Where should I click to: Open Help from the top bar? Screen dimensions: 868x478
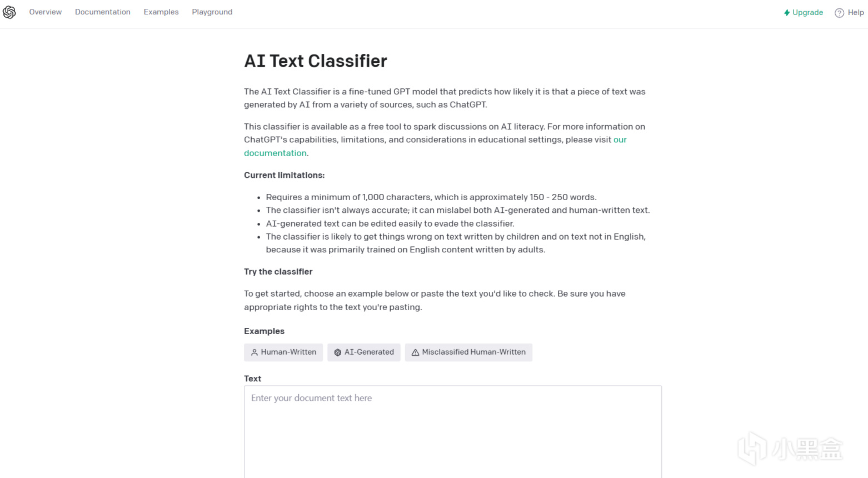coord(855,13)
